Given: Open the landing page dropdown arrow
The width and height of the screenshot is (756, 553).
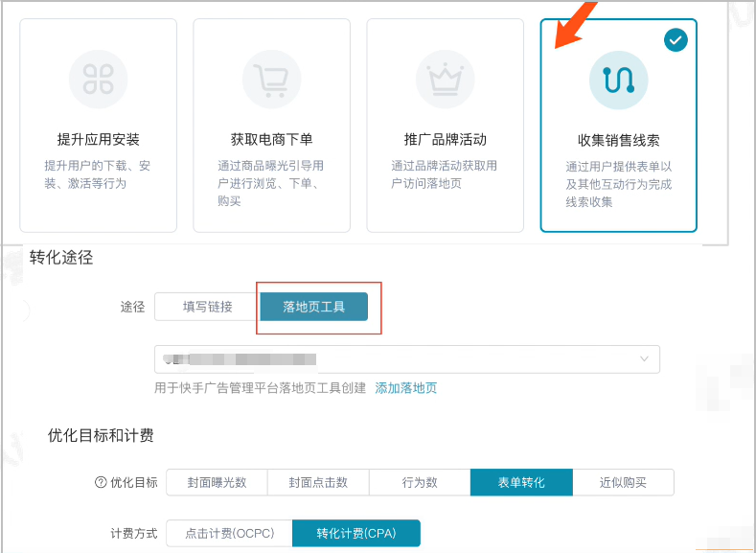Looking at the screenshot, I should tap(644, 358).
